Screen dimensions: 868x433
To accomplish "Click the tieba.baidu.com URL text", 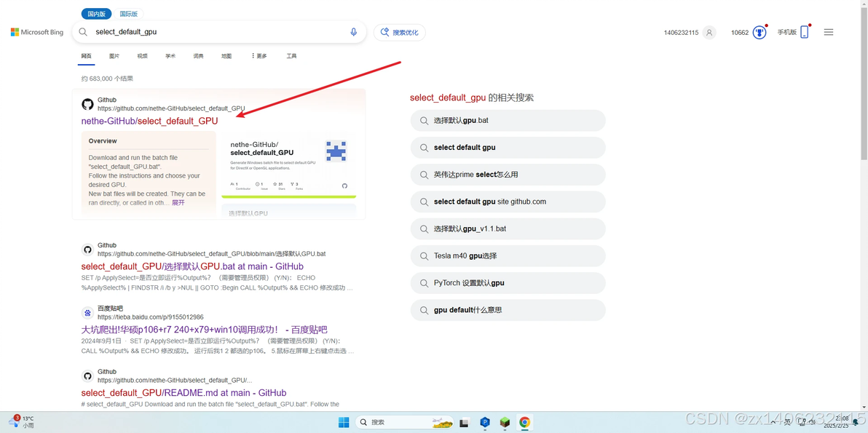I will [151, 317].
